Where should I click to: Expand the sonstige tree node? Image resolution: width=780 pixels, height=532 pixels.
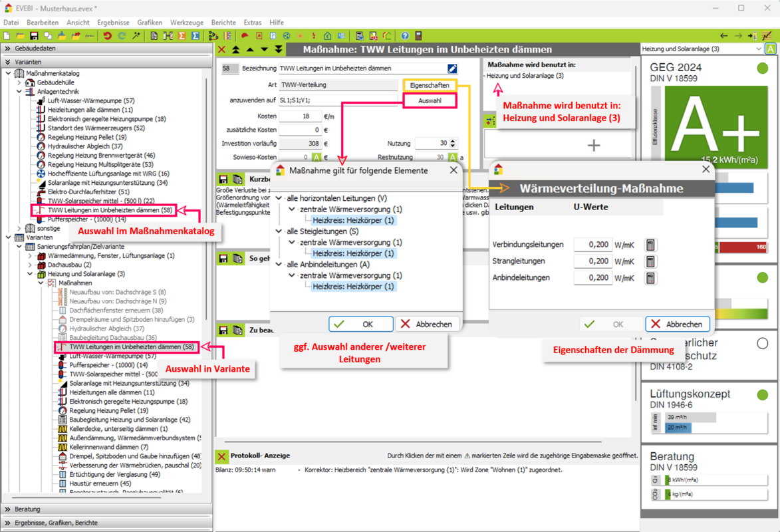19,228
